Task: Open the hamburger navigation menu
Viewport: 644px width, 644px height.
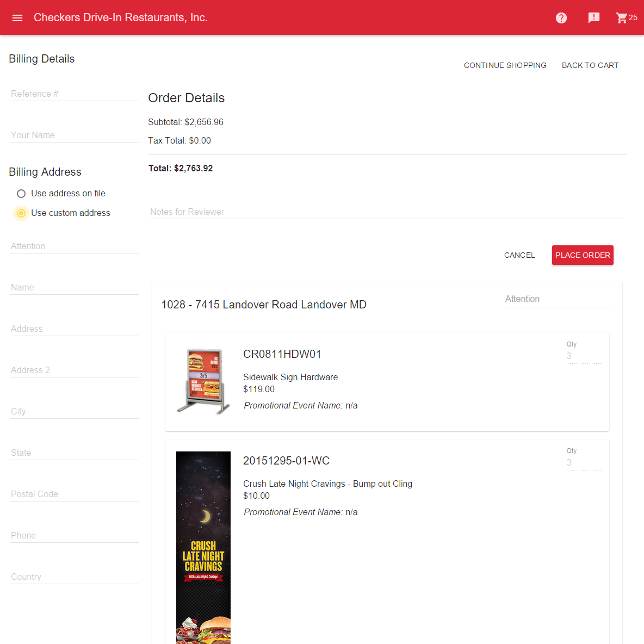Action: tap(17, 17)
